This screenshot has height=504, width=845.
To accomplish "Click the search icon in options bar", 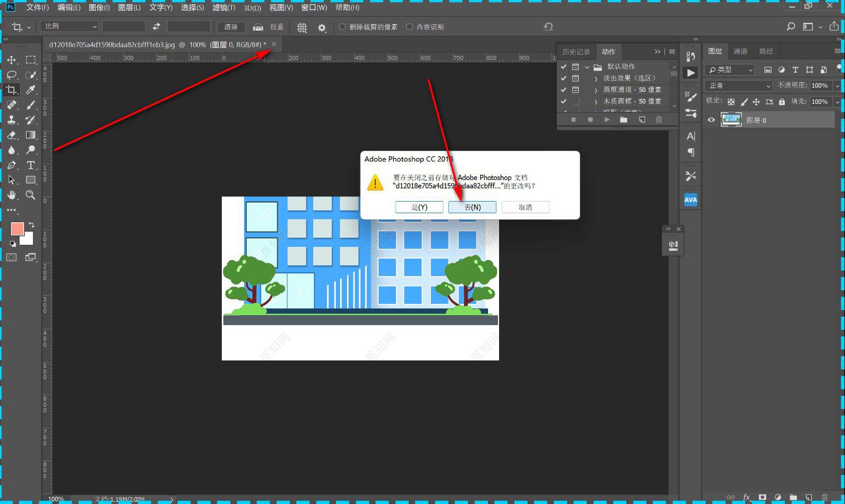I will point(791,26).
